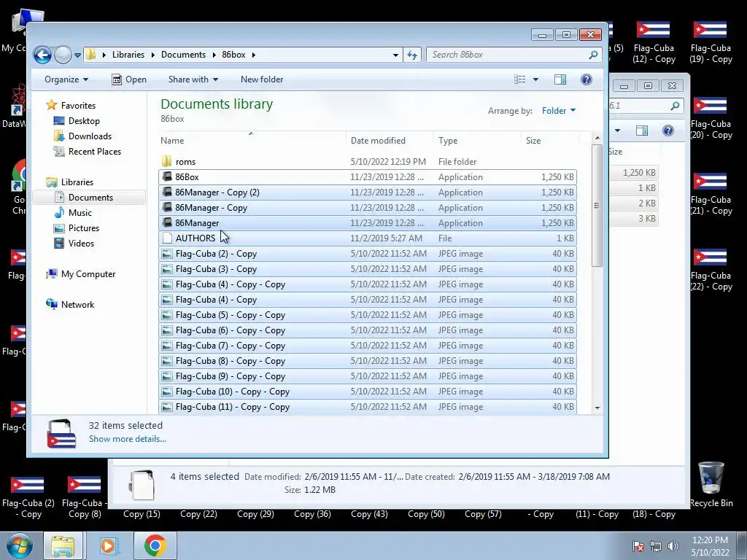This screenshot has height=560, width=747.
Task: Sort by the Size column header
Action: click(550, 141)
